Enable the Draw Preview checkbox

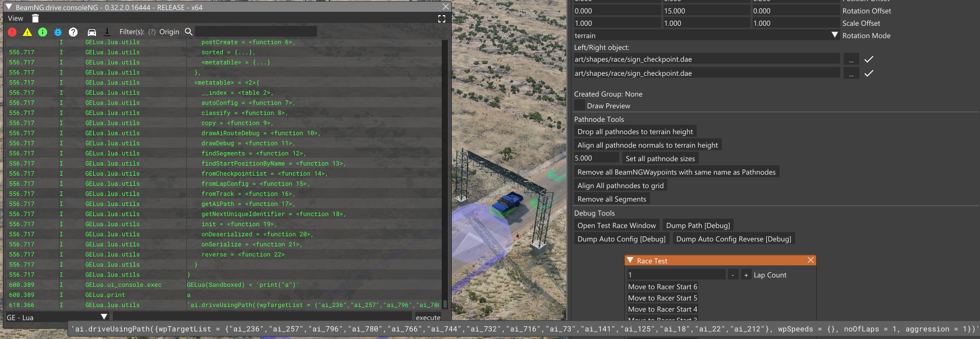tap(579, 106)
